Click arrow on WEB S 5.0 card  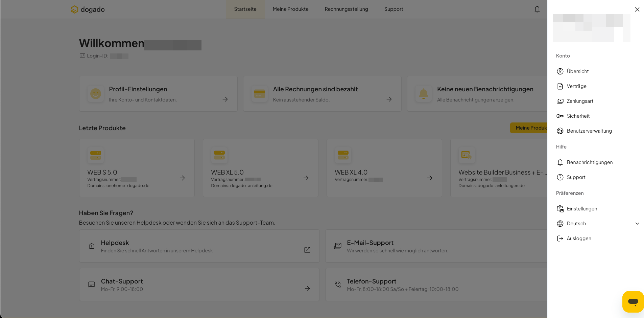[x=182, y=178]
